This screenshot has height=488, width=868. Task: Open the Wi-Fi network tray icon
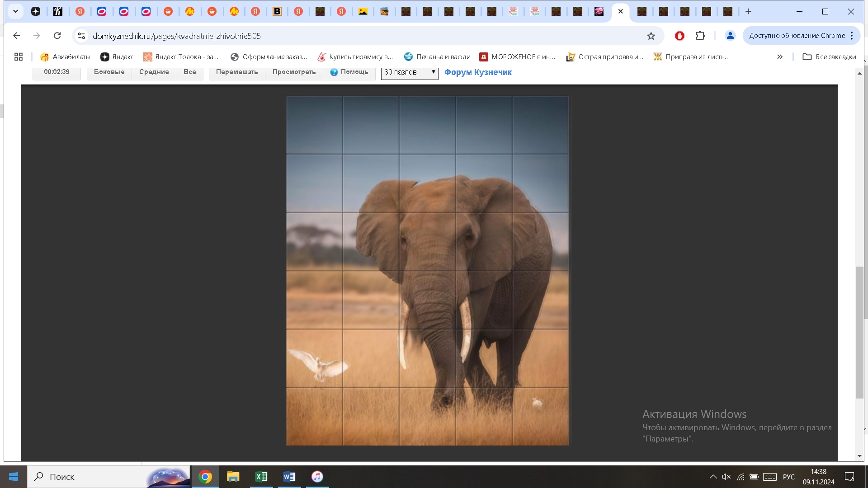coord(741,477)
